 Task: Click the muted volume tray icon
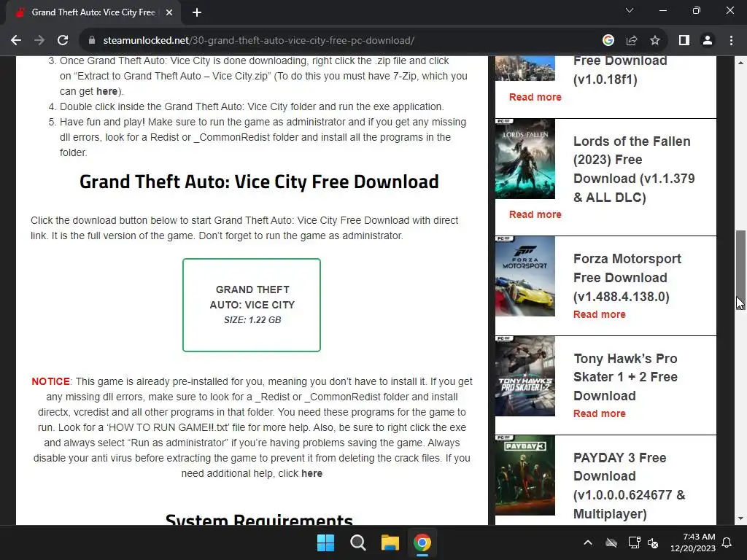click(x=653, y=542)
